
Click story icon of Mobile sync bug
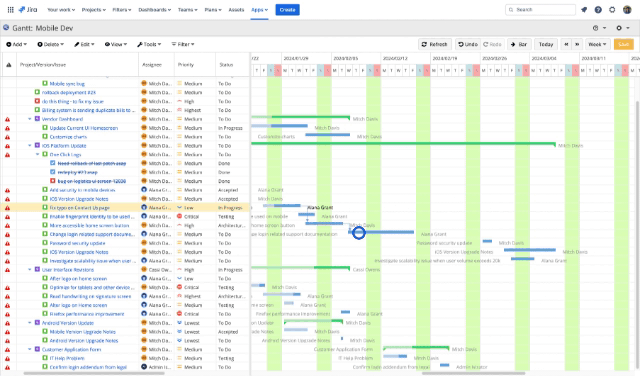coord(45,83)
